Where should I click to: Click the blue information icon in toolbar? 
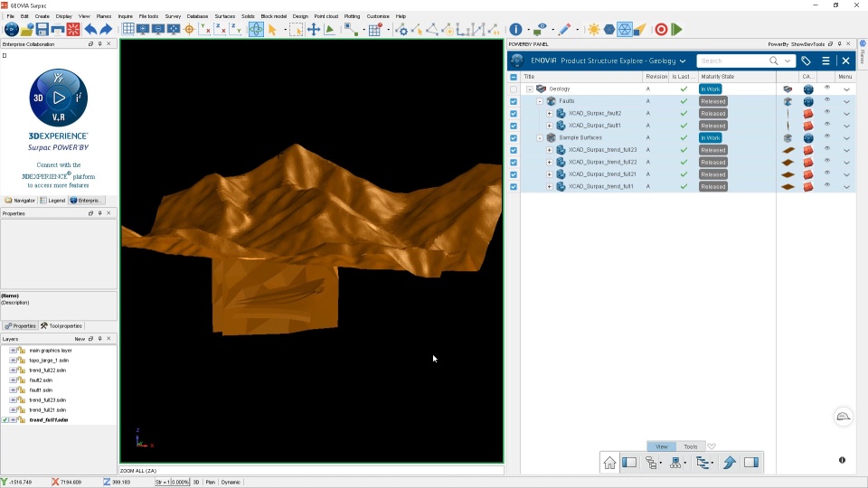tap(515, 30)
